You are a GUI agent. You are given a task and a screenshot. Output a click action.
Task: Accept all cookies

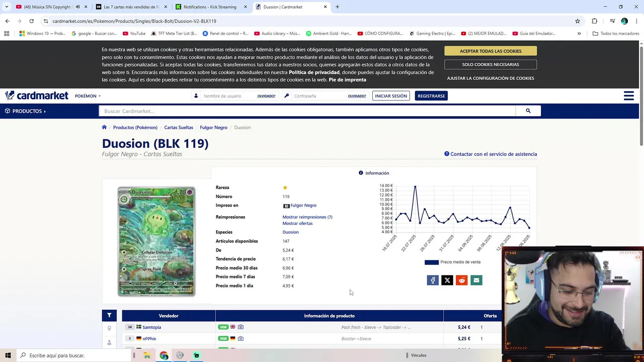491,51
